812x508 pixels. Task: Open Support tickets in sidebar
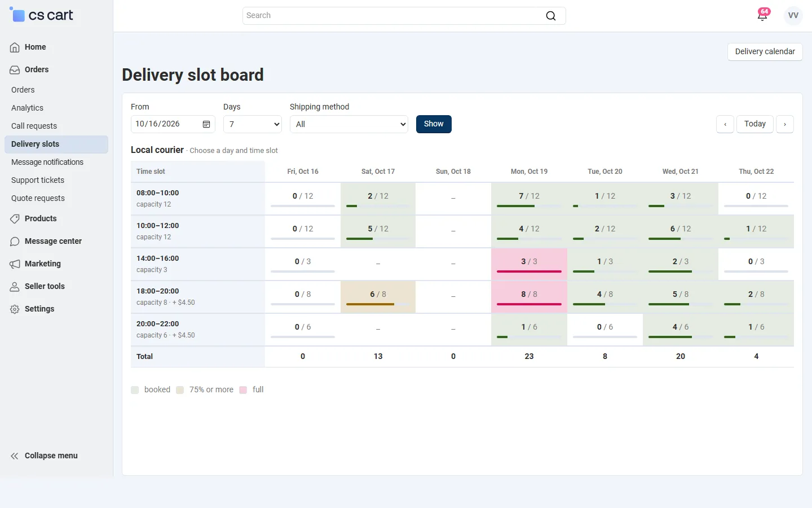[x=56, y=180]
